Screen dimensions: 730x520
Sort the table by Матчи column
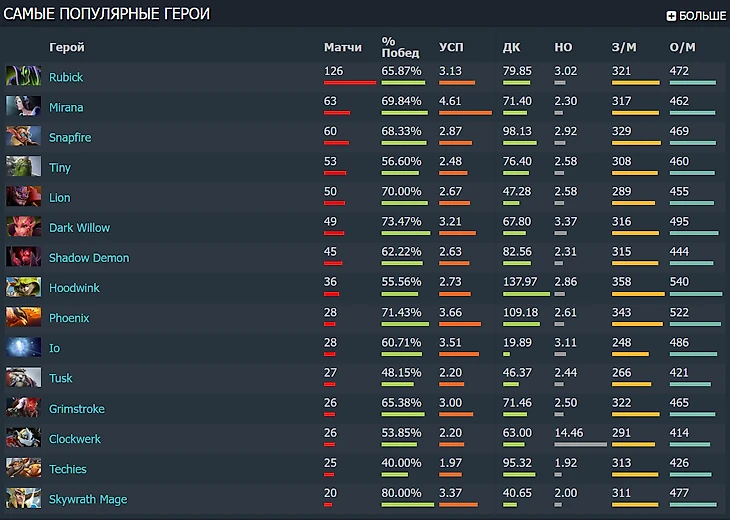[x=343, y=47]
